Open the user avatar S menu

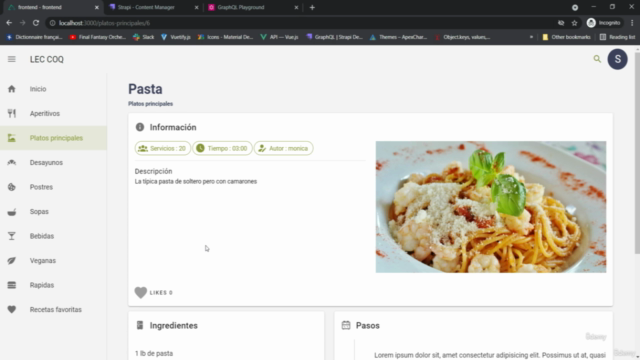(618, 59)
